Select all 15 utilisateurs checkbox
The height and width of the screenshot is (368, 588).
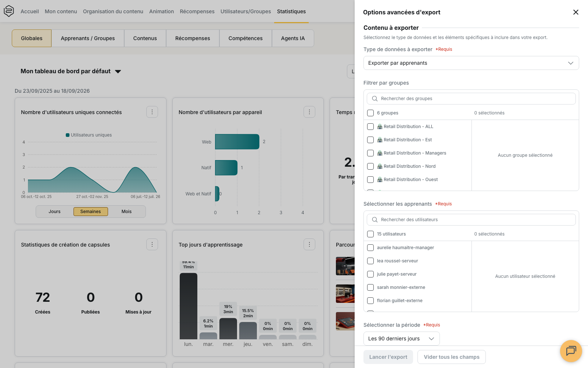coord(370,234)
